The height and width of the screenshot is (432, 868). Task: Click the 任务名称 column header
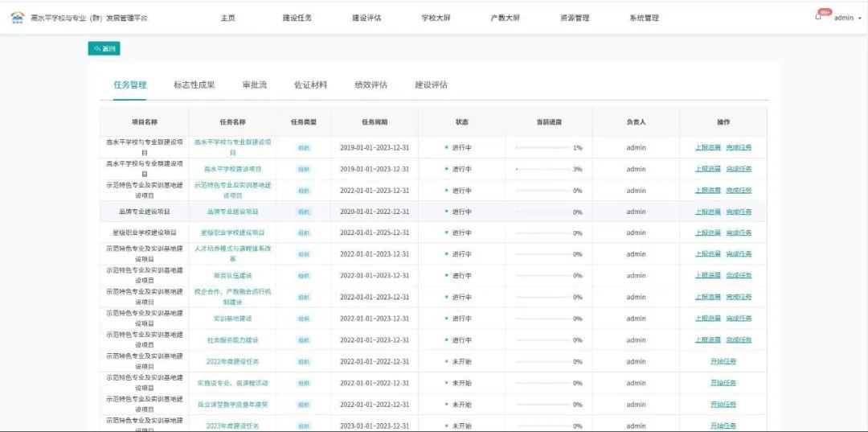232,121
